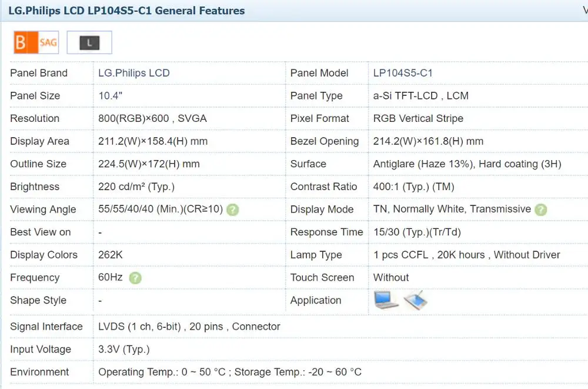Open Frequency help question mark icon

click(x=135, y=278)
